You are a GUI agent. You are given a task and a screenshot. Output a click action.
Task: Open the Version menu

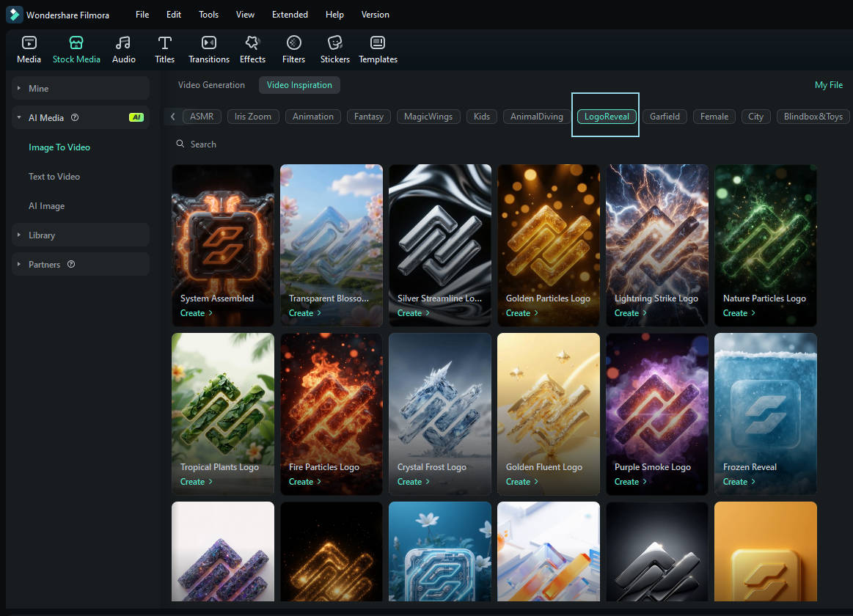(376, 15)
